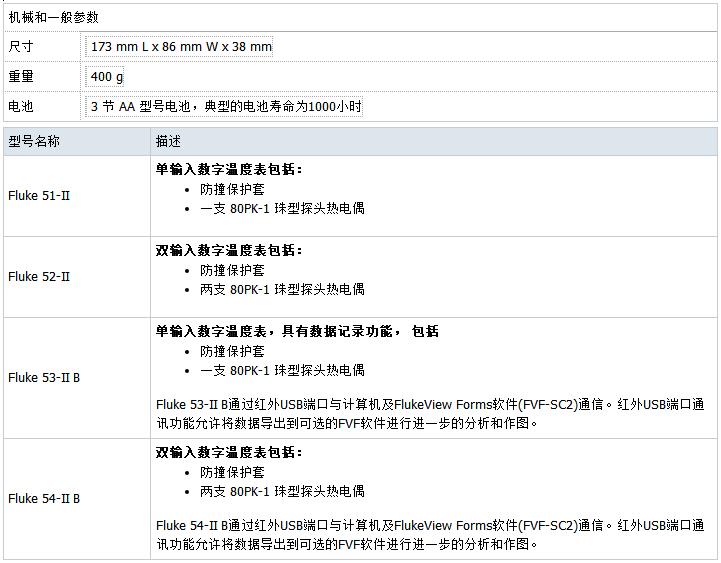Screen dimensions: 721x563
Task: Click 防撞保护套 bullet in Fluke 51-II row
Action: tap(232, 189)
